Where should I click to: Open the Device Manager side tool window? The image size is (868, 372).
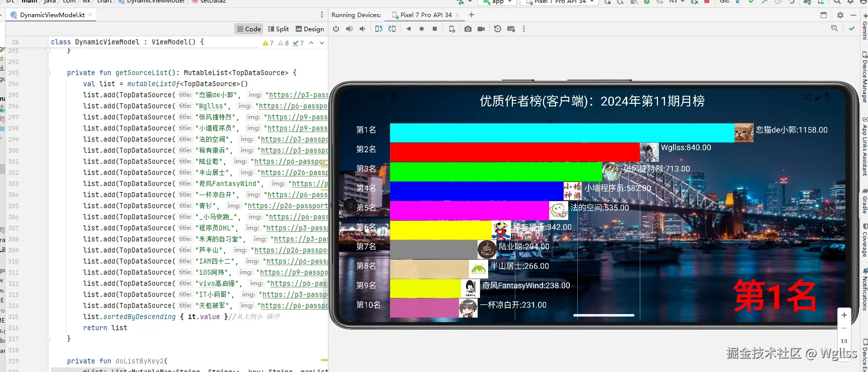[864, 77]
